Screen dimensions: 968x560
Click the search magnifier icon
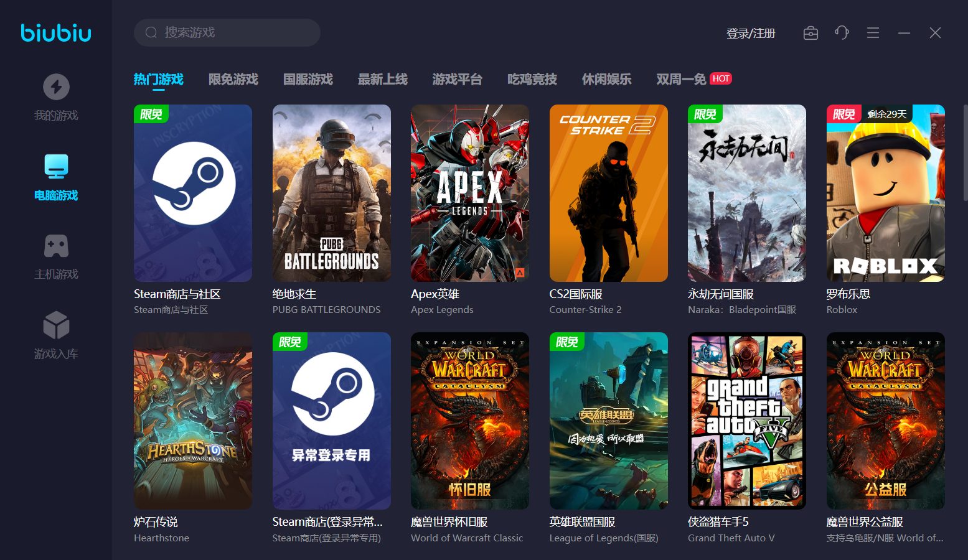click(x=151, y=32)
